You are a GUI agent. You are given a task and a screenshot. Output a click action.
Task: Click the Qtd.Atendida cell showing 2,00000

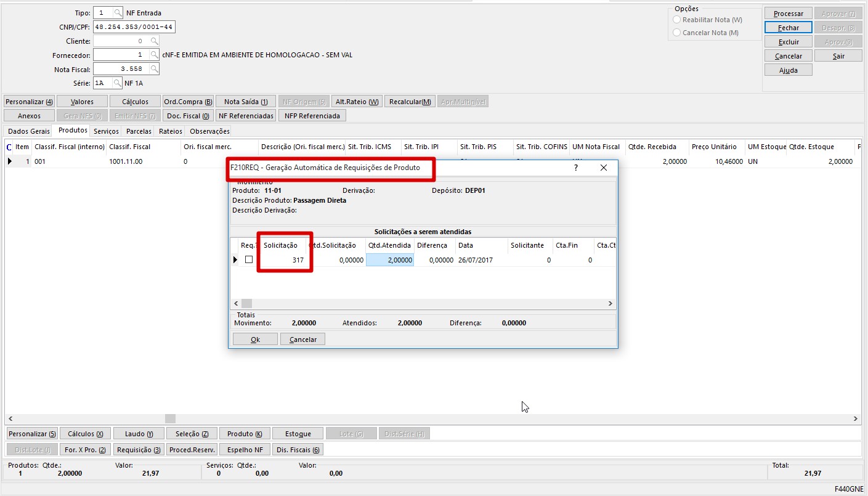click(x=390, y=260)
